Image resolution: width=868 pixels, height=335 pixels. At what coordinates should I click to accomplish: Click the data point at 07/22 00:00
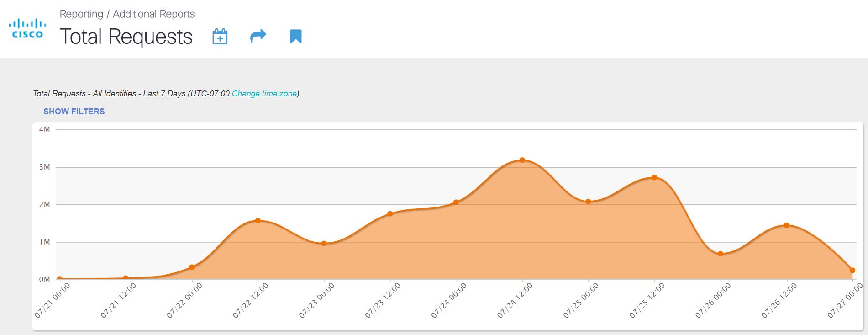click(x=192, y=267)
